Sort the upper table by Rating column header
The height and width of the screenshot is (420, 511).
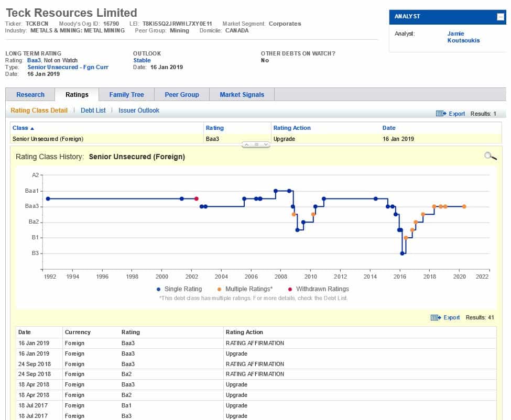[x=215, y=128]
